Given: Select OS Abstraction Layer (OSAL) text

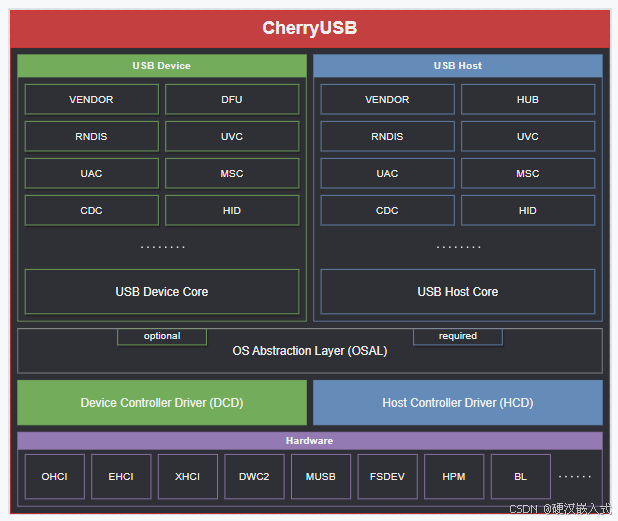Looking at the screenshot, I should (310, 351).
